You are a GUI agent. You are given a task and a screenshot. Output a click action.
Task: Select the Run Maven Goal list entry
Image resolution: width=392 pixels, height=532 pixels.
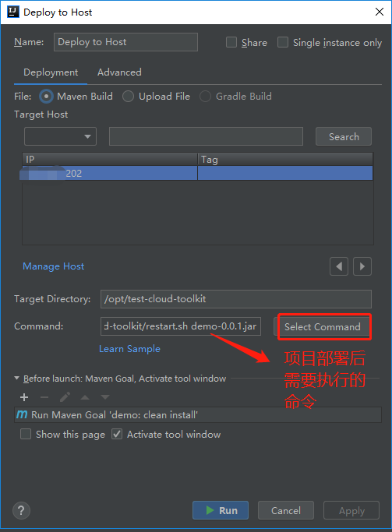coord(198,414)
